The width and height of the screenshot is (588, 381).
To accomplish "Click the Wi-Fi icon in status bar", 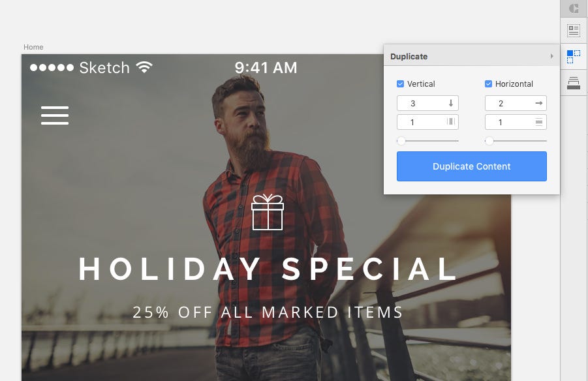I will pyautogui.click(x=144, y=67).
